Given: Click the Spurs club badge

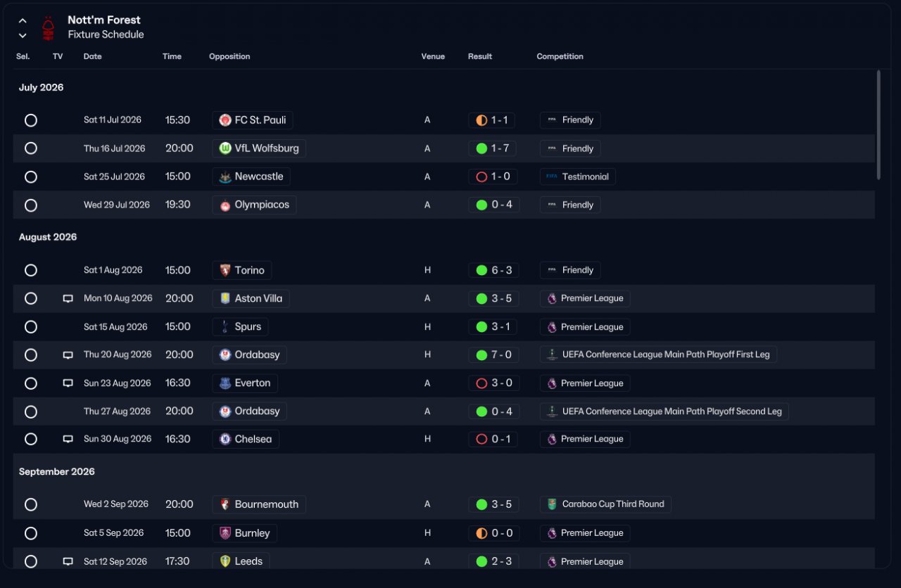Looking at the screenshot, I should (225, 326).
